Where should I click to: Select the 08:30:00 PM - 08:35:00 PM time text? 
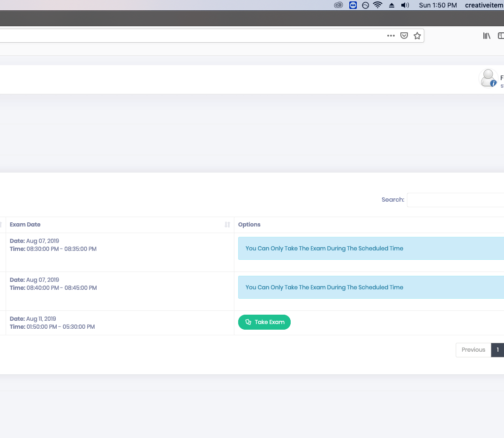coord(61,249)
